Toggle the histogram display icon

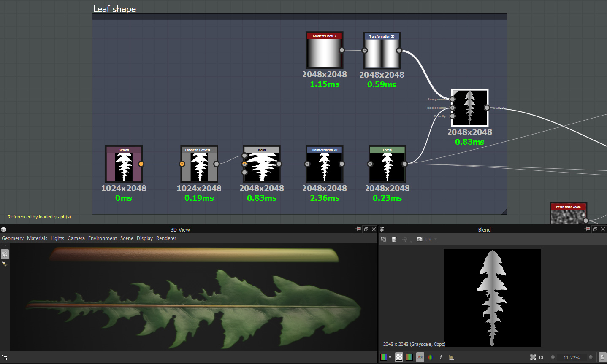point(451,357)
